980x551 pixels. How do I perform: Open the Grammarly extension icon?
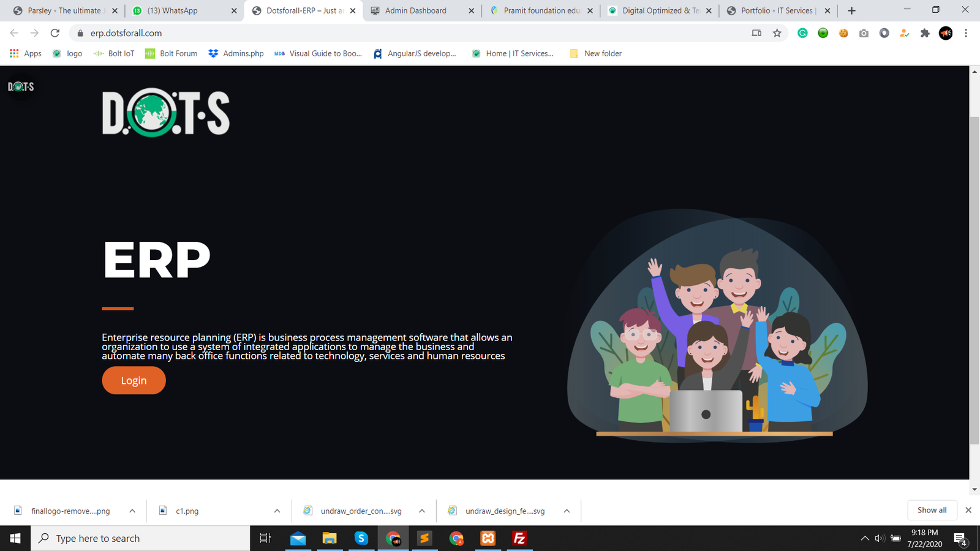point(802,33)
